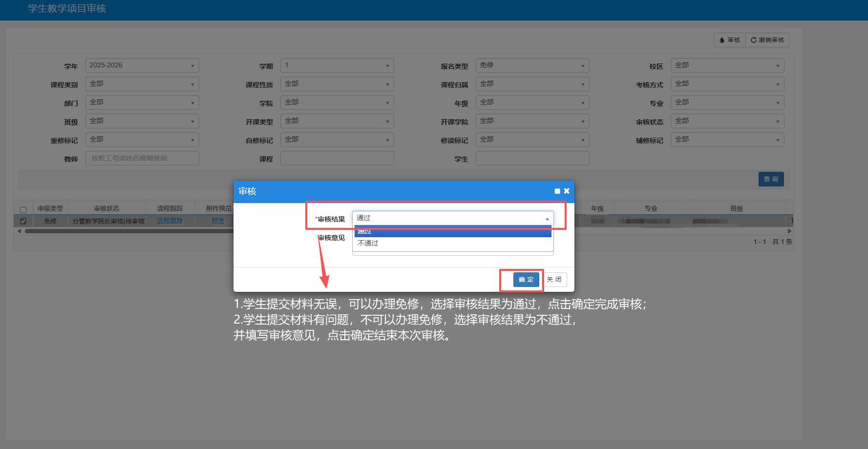Uncheck the 免修 row checkbox
868x449 pixels.
23,221
